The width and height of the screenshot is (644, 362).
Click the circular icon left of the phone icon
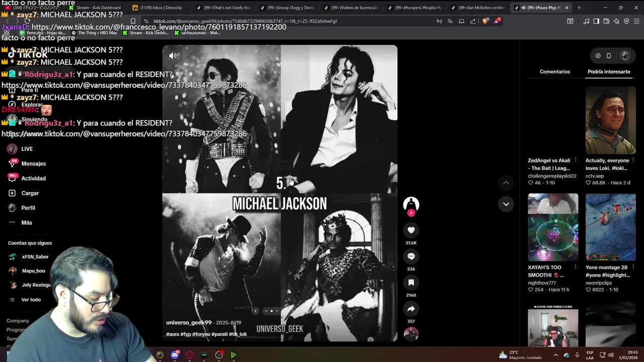[x=598, y=56]
